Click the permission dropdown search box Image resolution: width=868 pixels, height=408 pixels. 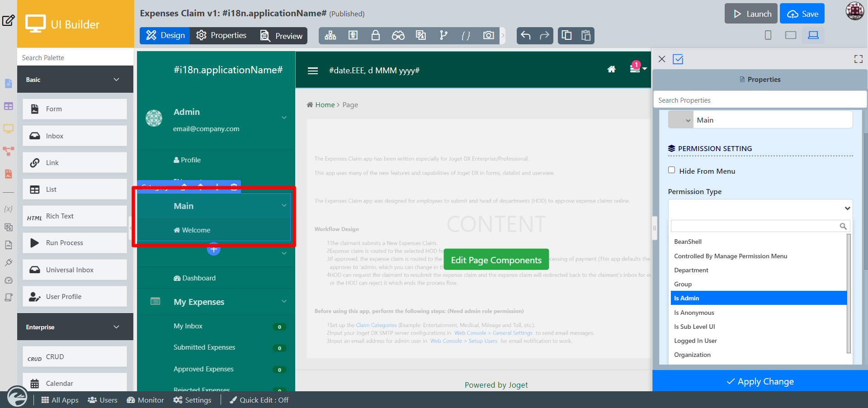pos(760,226)
